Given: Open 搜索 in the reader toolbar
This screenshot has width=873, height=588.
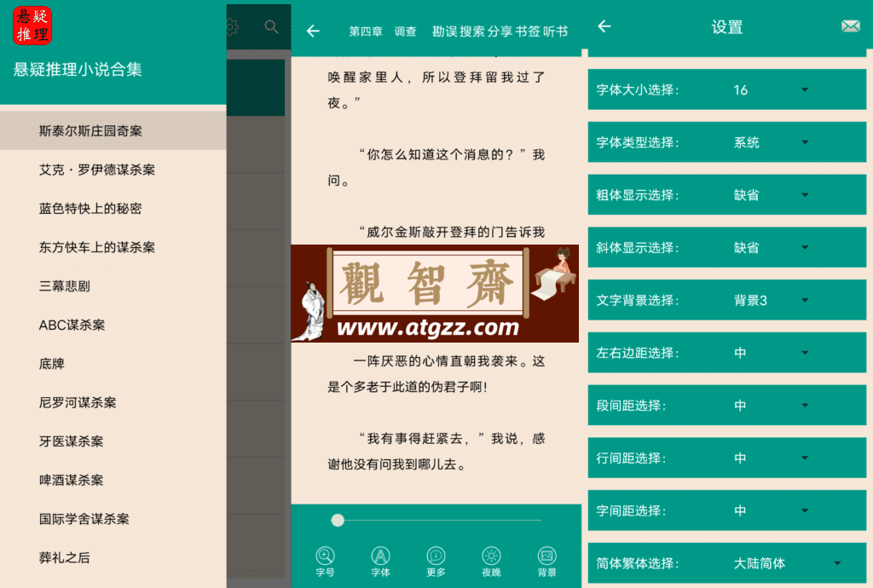Looking at the screenshot, I should 471,32.
